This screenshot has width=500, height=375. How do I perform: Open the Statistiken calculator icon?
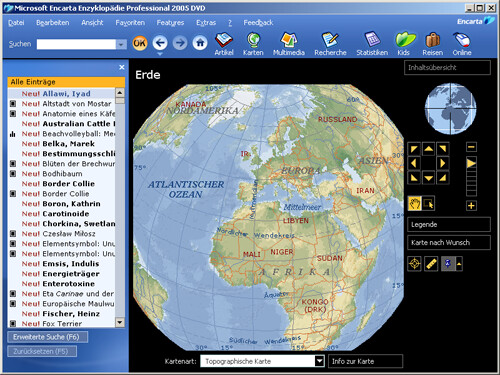372,44
